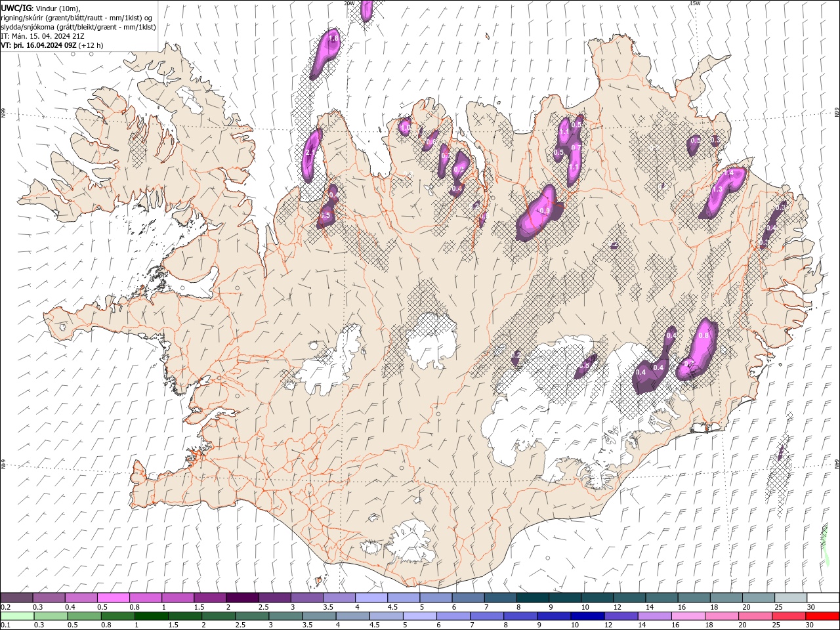Select the 'slydda/snjókoma (grátt/bleikt/grænt' description line
Image resolution: width=840 pixels, height=630 pixels.
78,27
